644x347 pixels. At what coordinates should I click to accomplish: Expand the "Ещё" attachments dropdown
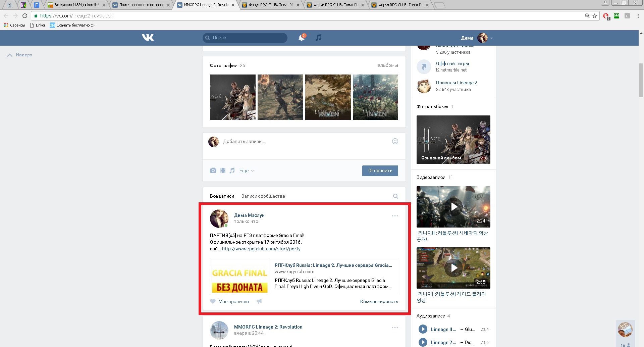(x=247, y=171)
